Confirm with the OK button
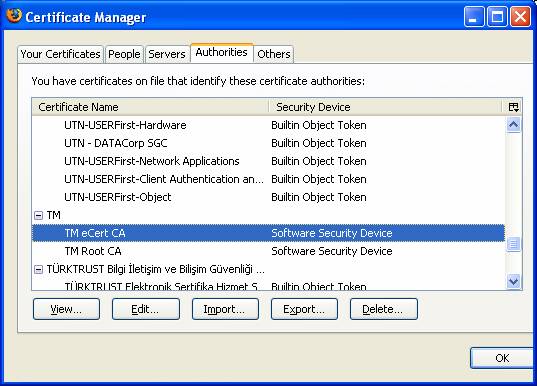The height and width of the screenshot is (386, 537). pos(502,358)
